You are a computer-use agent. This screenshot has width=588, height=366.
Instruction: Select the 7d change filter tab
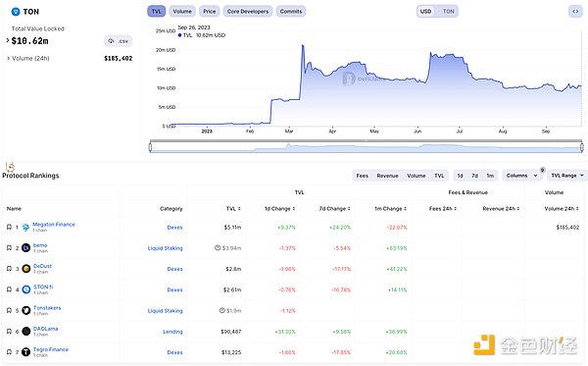[474, 176]
